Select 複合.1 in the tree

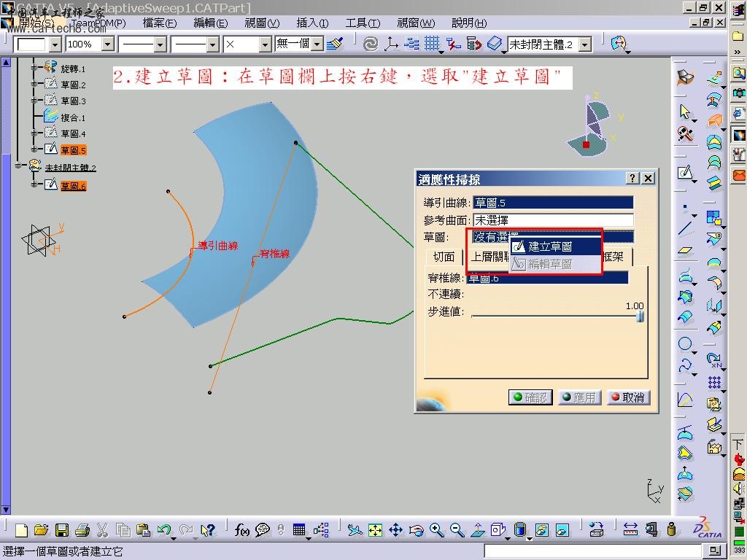[73, 117]
